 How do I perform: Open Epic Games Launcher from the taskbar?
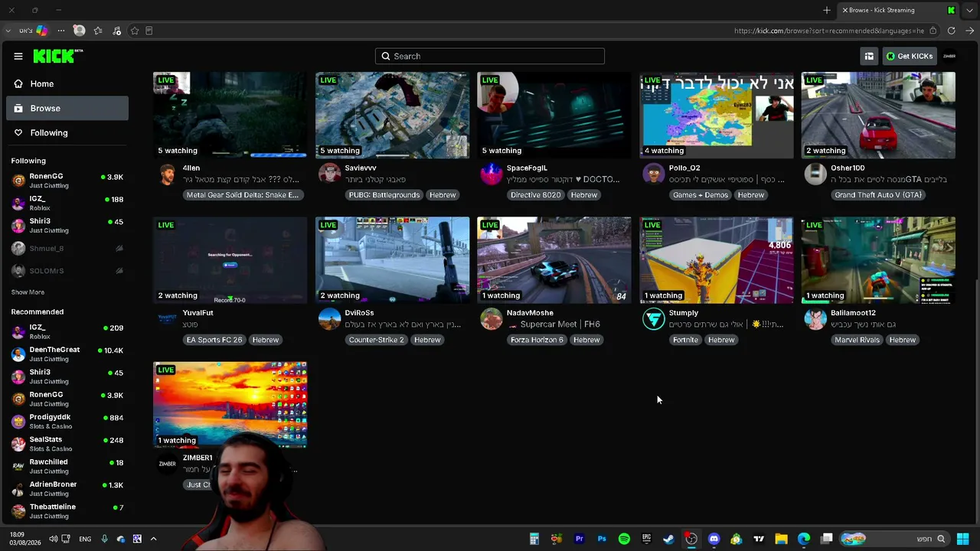coord(646,539)
